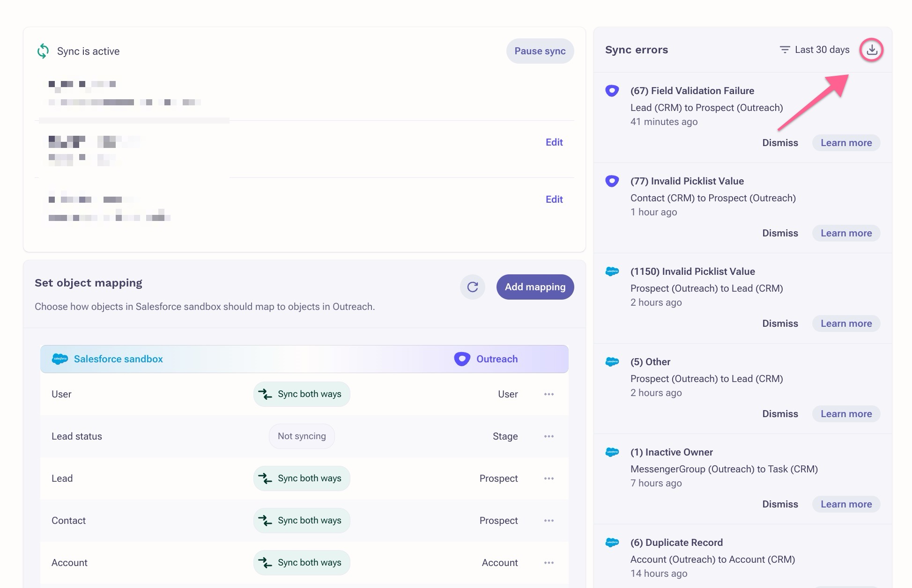The width and height of the screenshot is (912, 588).
Task: Open Not syncing selector for Lead status
Action: pyautogui.click(x=302, y=436)
